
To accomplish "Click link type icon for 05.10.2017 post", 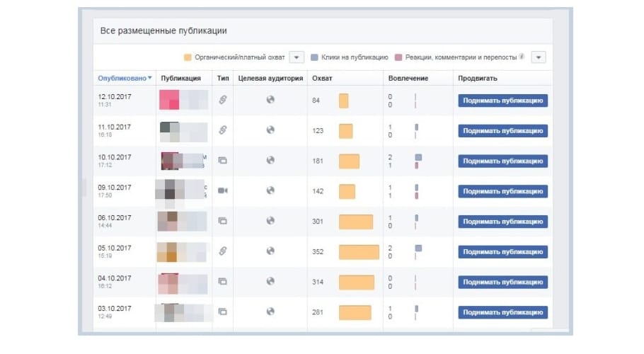I will 223,251.
